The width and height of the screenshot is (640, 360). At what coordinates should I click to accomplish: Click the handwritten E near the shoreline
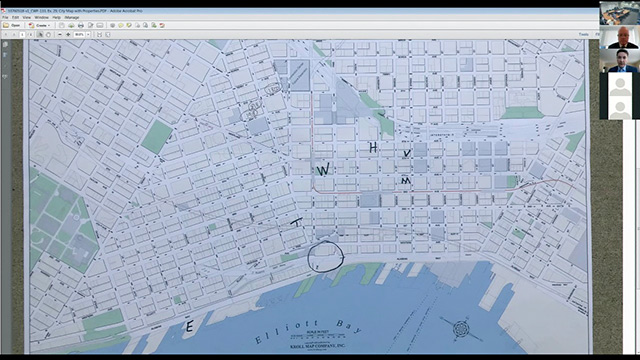point(189,327)
